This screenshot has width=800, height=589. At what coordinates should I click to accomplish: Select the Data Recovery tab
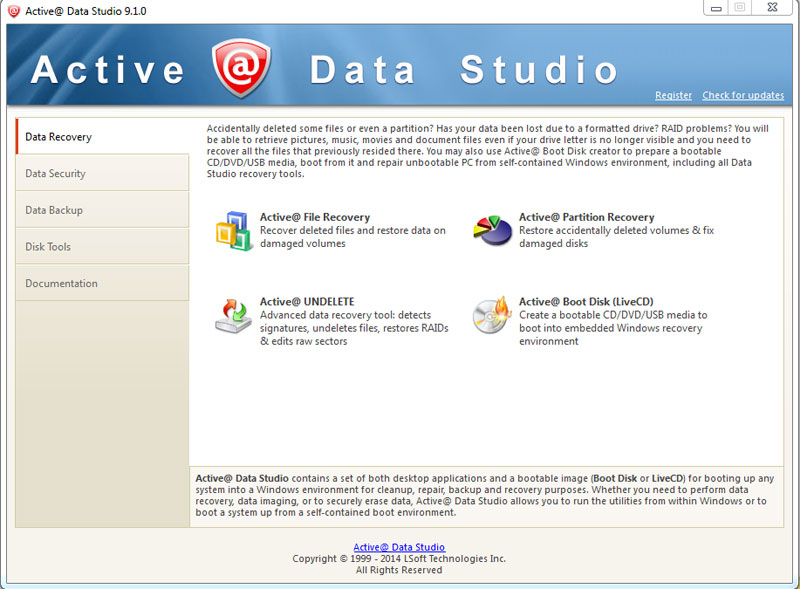[102, 137]
